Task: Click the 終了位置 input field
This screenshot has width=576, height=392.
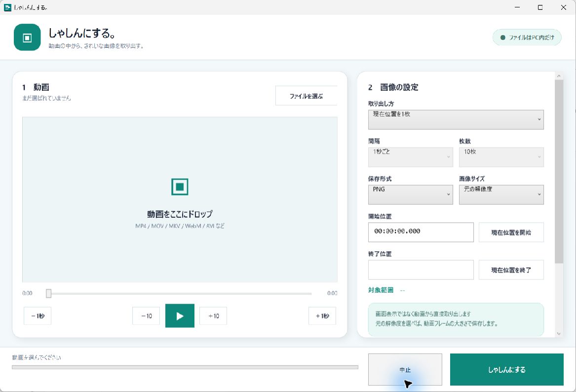Action: tap(421, 270)
